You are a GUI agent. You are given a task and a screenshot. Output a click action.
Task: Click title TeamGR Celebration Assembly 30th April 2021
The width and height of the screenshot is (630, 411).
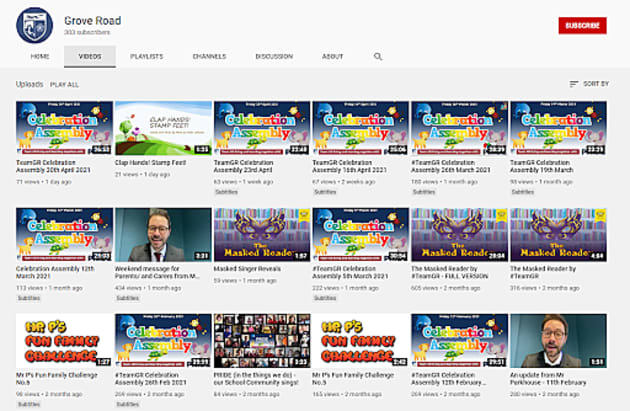pos(53,166)
